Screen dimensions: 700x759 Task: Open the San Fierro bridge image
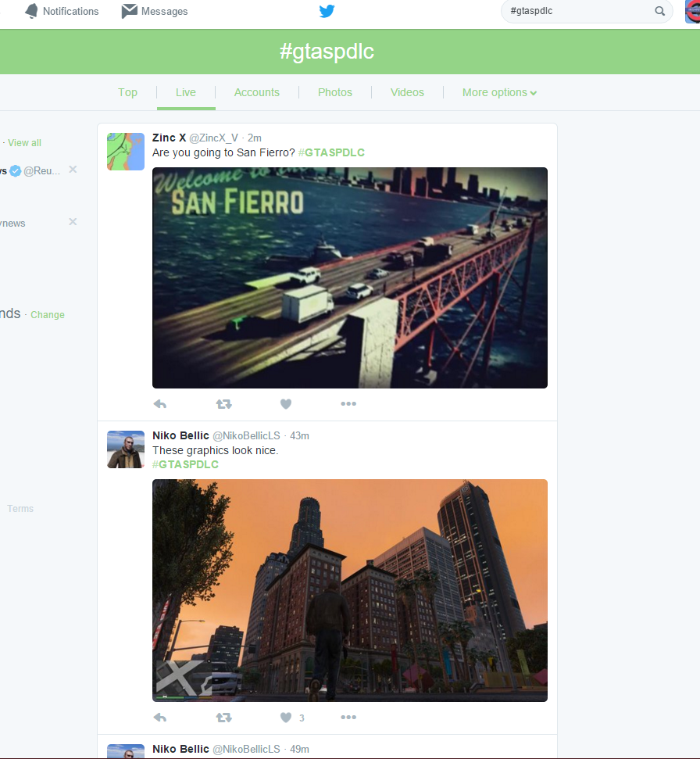click(350, 277)
